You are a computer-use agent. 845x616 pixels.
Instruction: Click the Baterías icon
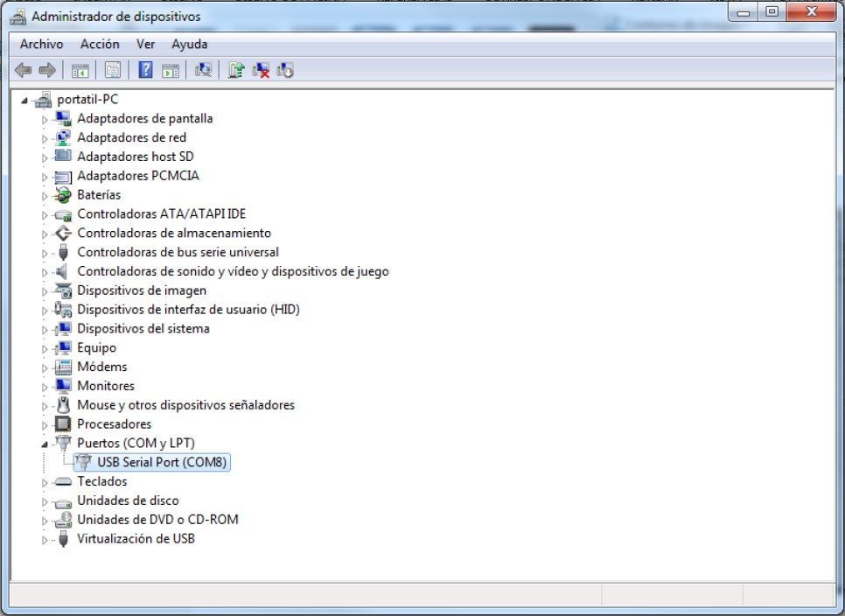[x=63, y=195]
